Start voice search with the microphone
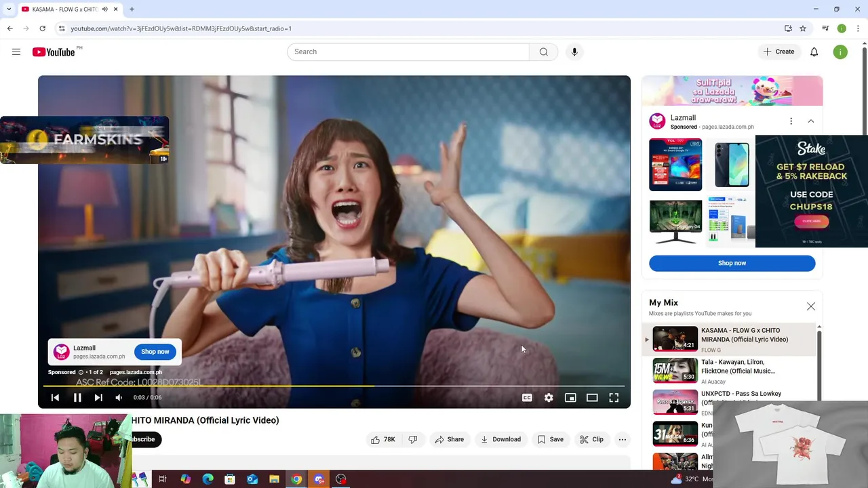The height and width of the screenshot is (488, 868). click(x=574, y=52)
